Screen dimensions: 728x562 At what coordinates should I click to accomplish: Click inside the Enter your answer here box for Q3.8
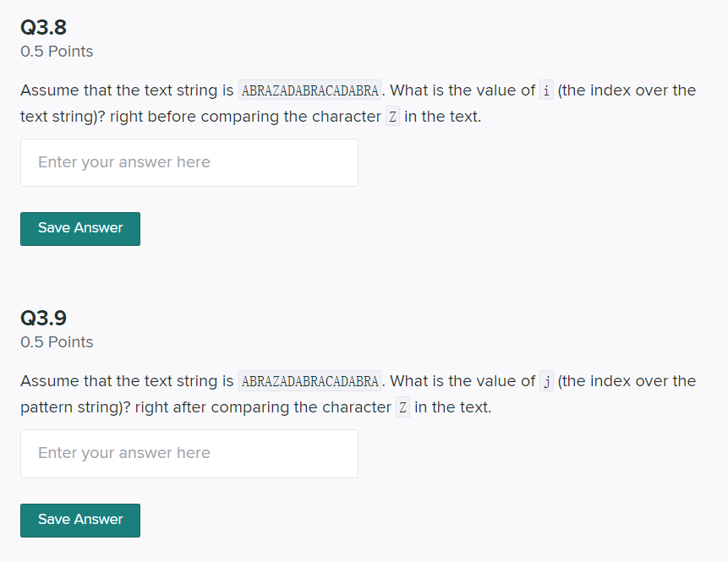pyautogui.click(x=189, y=162)
